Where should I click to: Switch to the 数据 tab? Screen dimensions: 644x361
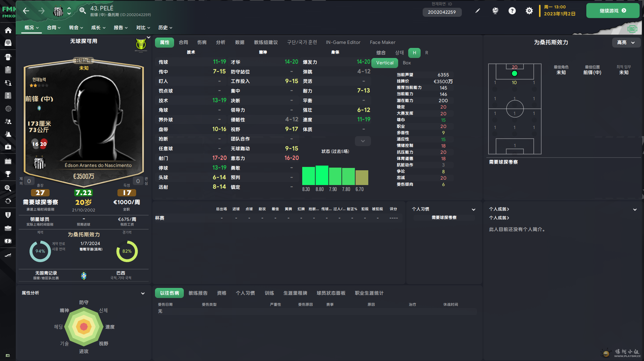[239, 42]
